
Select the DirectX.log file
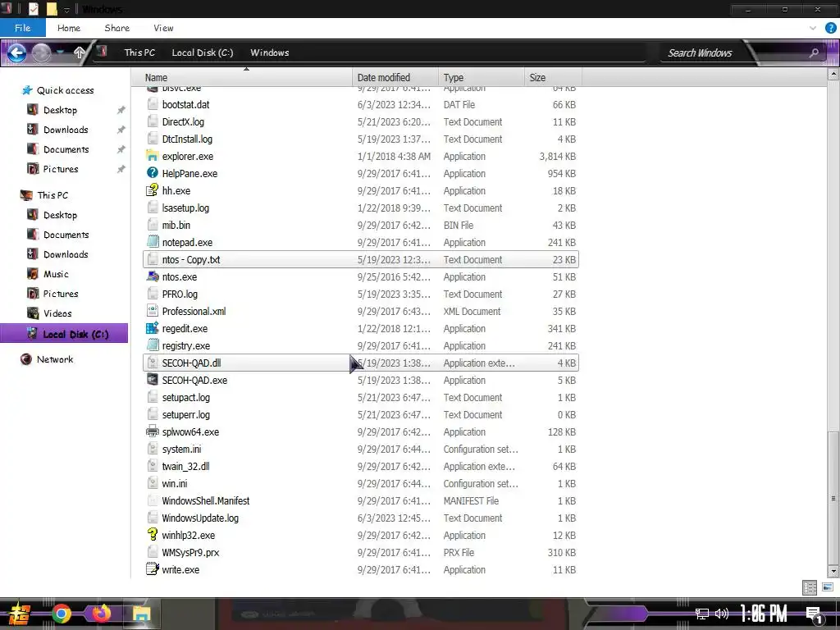pyautogui.click(x=361, y=121)
